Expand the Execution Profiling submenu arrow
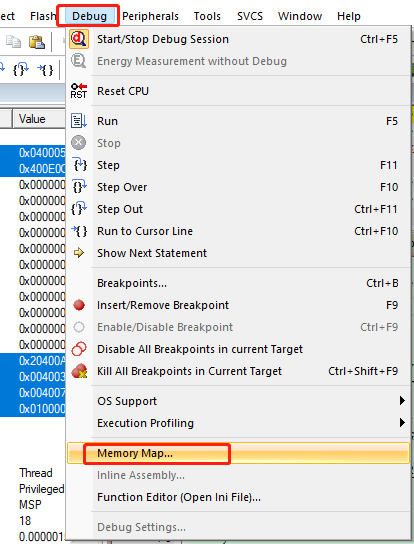 click(402, 423)
